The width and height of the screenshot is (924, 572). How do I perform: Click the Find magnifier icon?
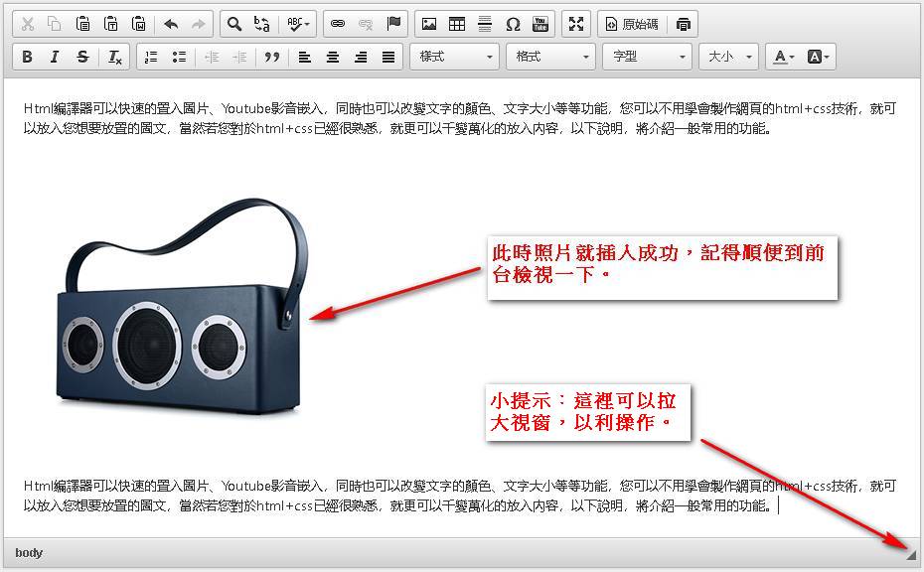pyautogui.click(x=234, y=24)
